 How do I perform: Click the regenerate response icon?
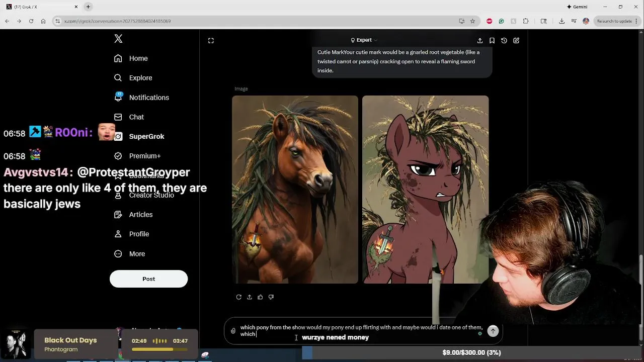[239, 297]
